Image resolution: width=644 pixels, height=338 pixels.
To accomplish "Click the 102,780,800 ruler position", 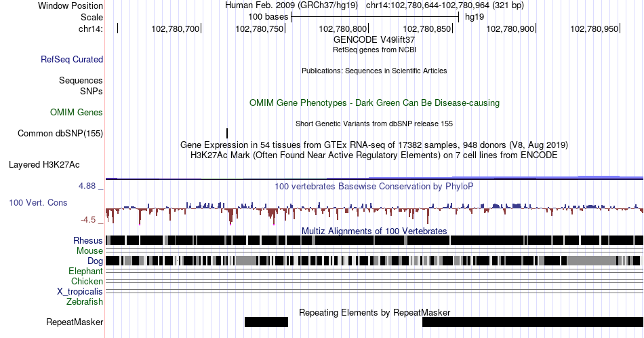I will coord(343,29).
